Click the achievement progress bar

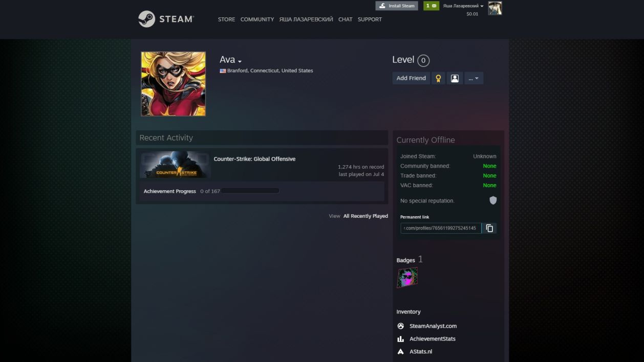[250, 191]
